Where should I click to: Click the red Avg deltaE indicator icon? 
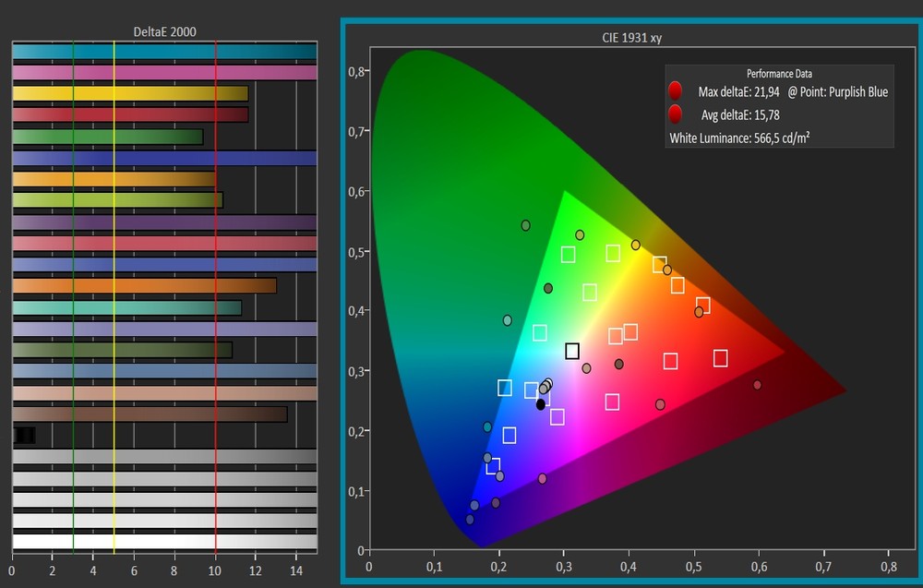[676, 114]
